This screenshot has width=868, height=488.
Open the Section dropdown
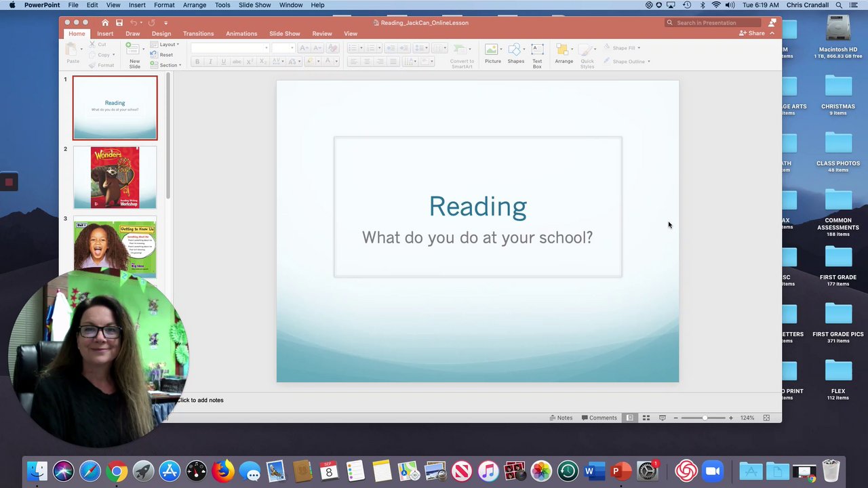165,65
